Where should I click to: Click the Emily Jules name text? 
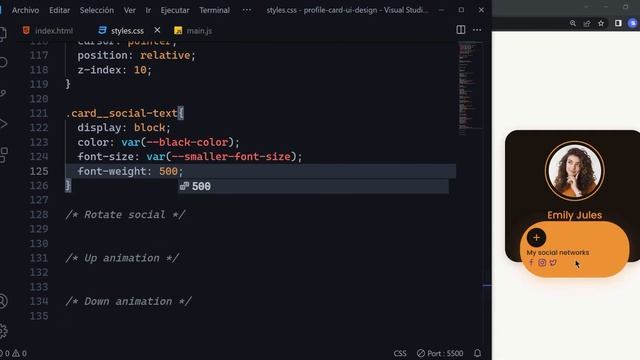point(574,215)
